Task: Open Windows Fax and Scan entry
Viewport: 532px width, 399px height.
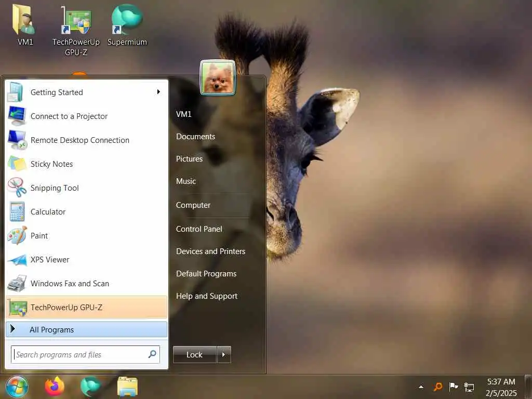Action: [x=87, y=283]
